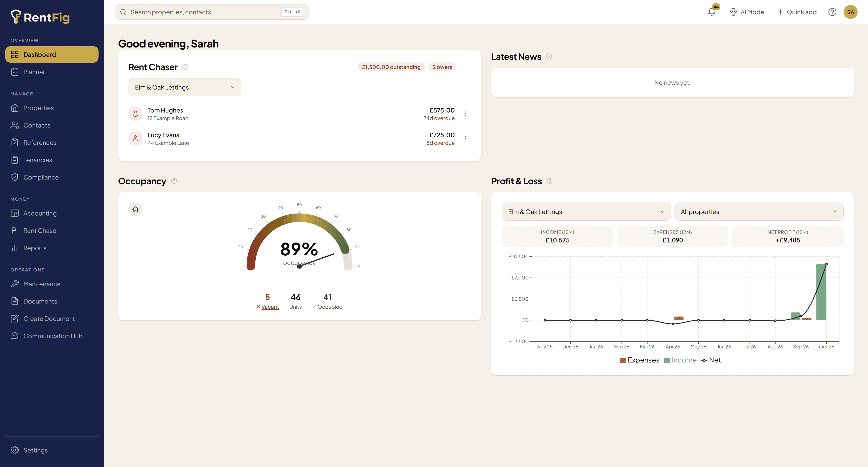Expand the Rent Chaser Elm & Oak Lettings dropdown
This screenshot has height=467, width=868.
185,87
